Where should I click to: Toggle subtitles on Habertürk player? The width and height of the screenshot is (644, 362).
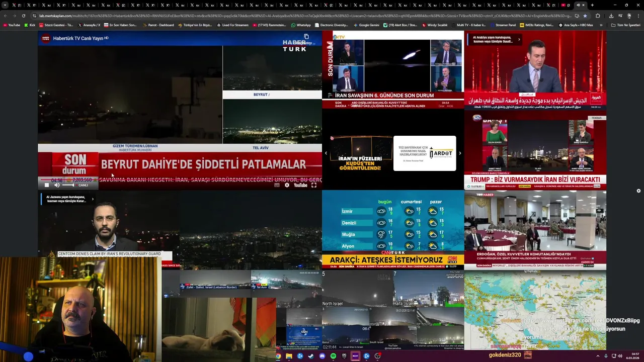(x=277, y=185)
